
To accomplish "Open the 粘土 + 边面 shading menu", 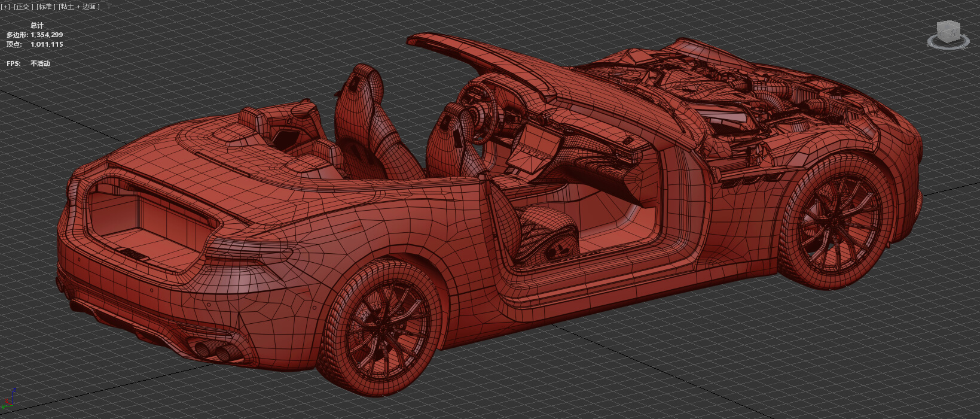I will tap(80, 7).
